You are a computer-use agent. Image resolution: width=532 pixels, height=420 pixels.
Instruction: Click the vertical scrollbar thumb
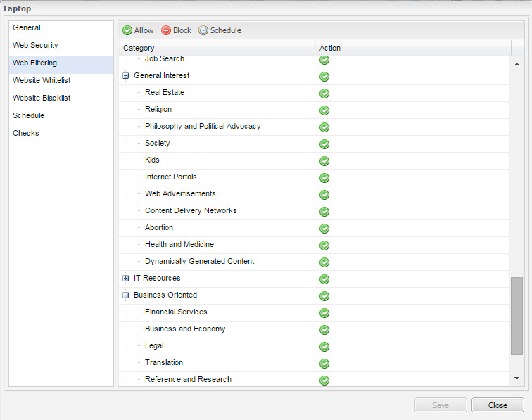point(517,315)
